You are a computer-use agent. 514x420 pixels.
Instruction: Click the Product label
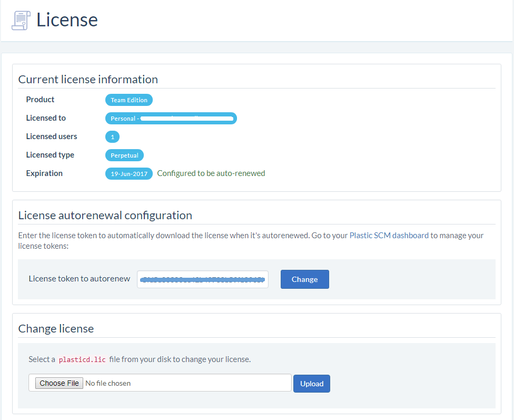point(40,100)
